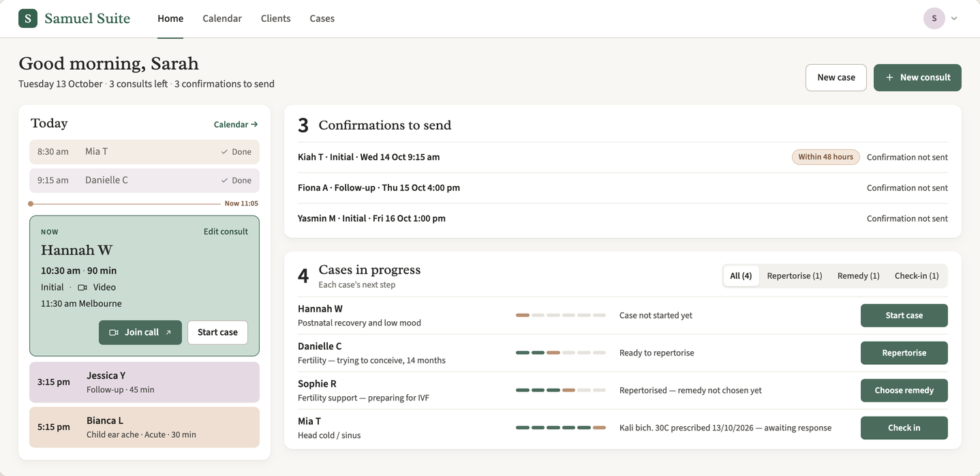The image size is (980, 476).
Task: Click Fiona A's Confirmation not sent status
Action: point(907,188)
